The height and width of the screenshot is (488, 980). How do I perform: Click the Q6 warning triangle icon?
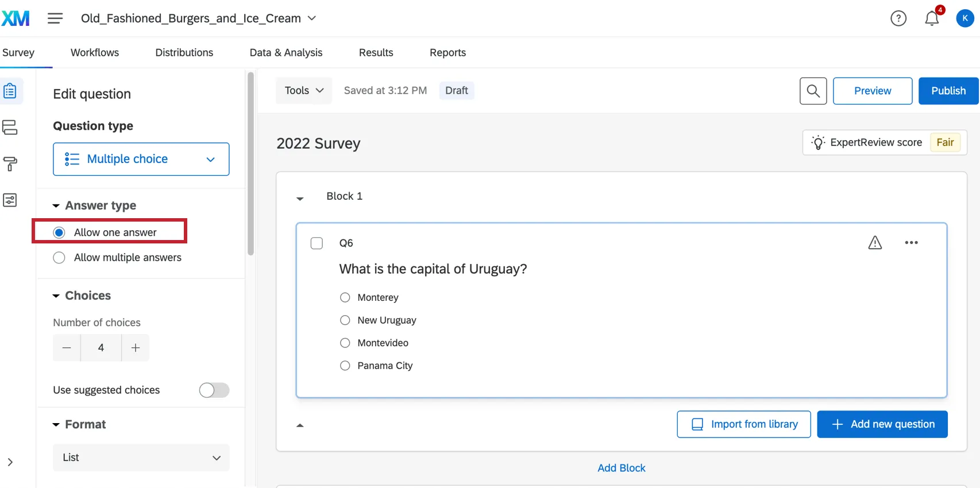tap(875, 243)
